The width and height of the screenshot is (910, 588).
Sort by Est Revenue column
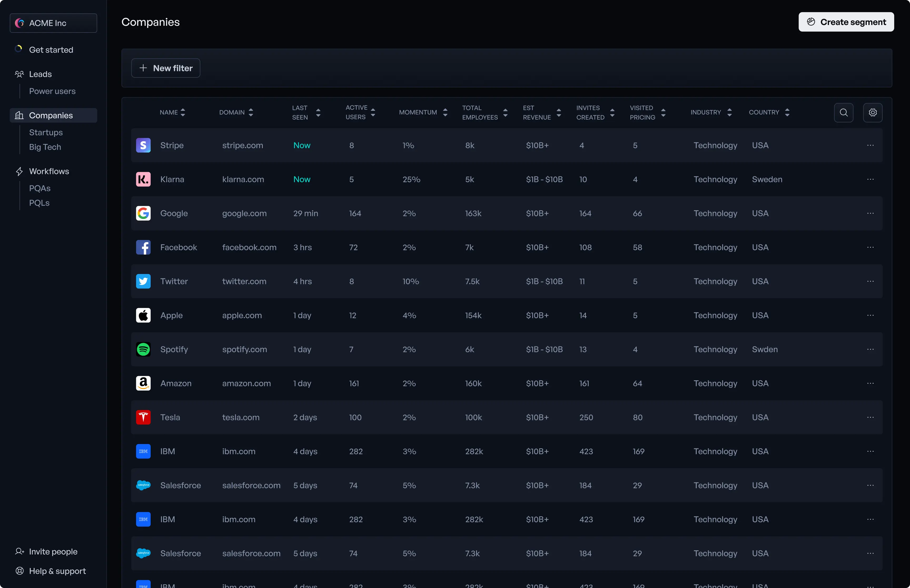542,112
